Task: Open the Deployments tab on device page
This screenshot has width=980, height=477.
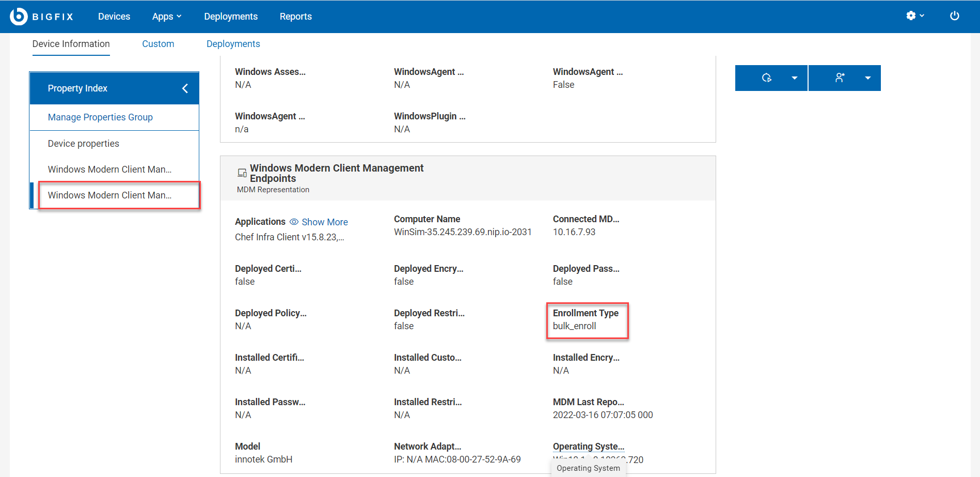Action: 233,43
